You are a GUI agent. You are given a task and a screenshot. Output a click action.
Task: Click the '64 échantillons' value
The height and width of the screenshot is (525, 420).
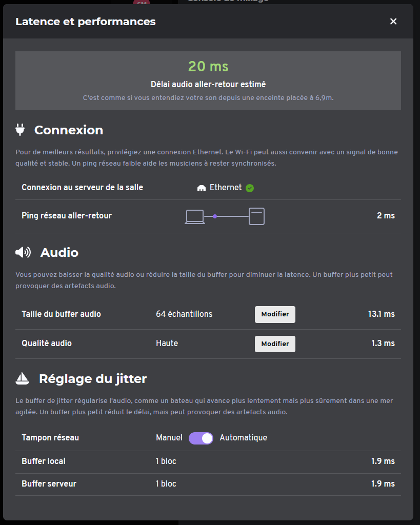click(x=184, y=314)
